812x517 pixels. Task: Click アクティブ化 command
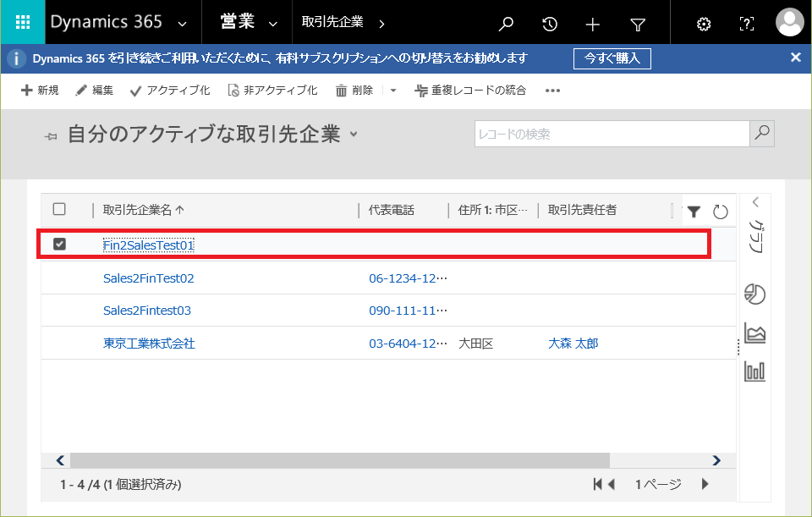click(x=170, y=91)
